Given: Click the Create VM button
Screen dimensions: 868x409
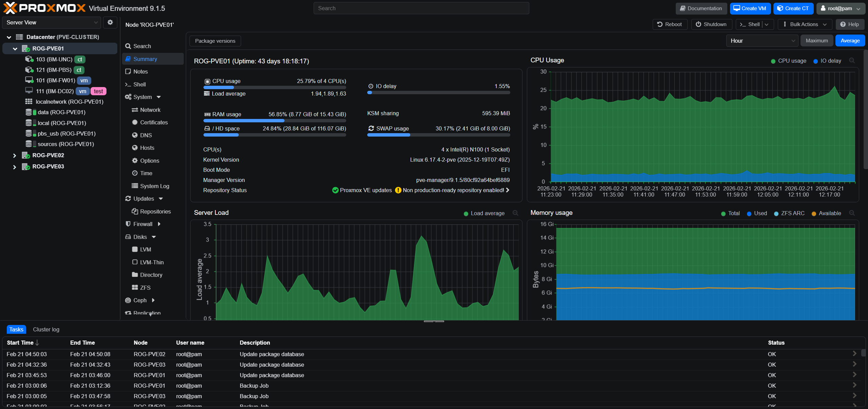Looking at the screenshot, I should click(x=750, y=8).
